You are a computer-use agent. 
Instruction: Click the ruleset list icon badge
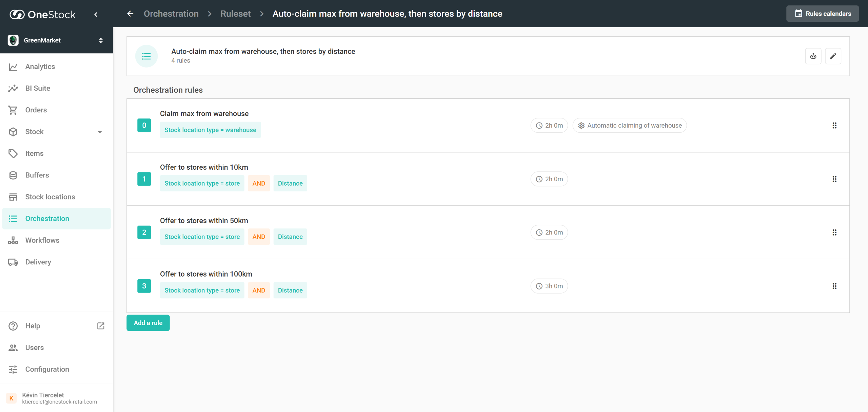pyautogui.click(x=146, y=56)
